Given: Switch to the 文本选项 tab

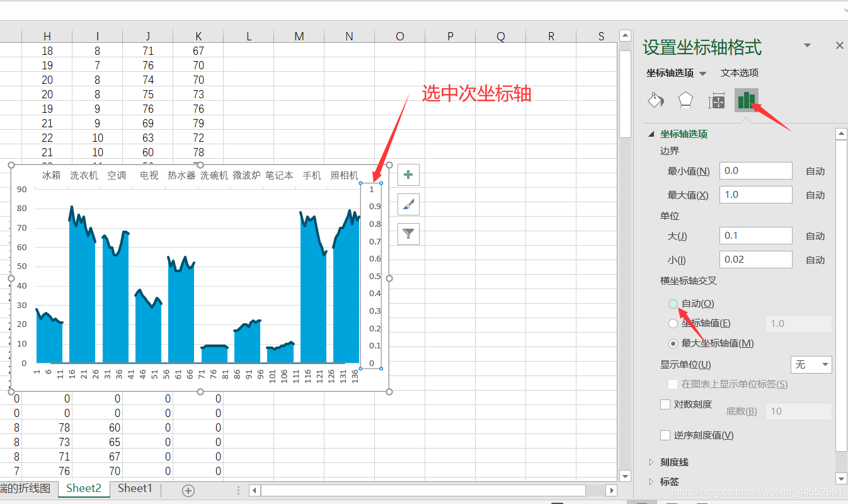Looking at the screenshot, I should pyautogui.click(x=740, y=73).
